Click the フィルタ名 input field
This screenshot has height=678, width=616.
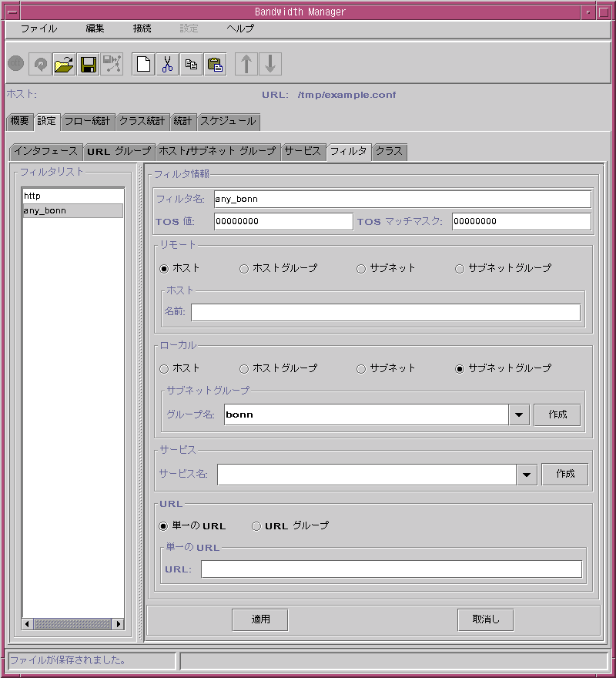[403, 200]
